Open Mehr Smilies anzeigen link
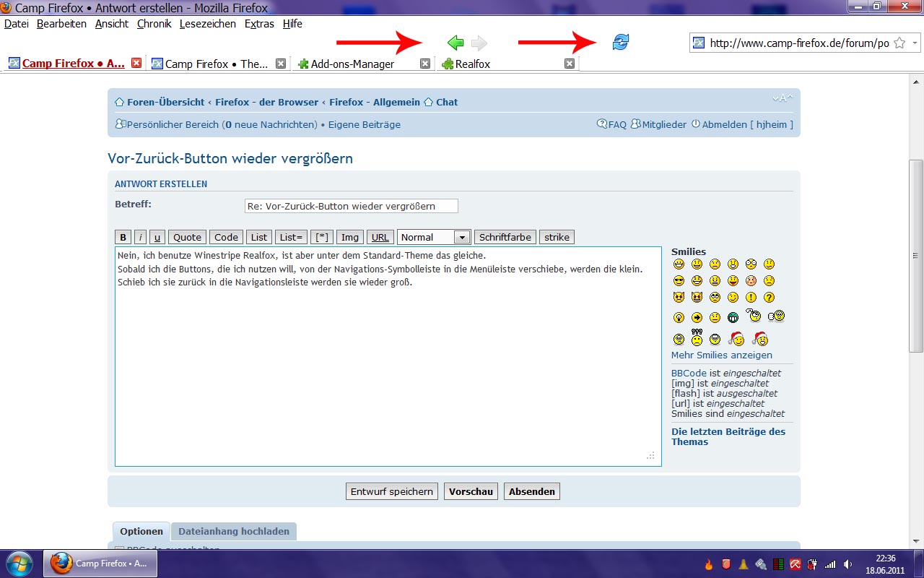 [x=722, y=355]
